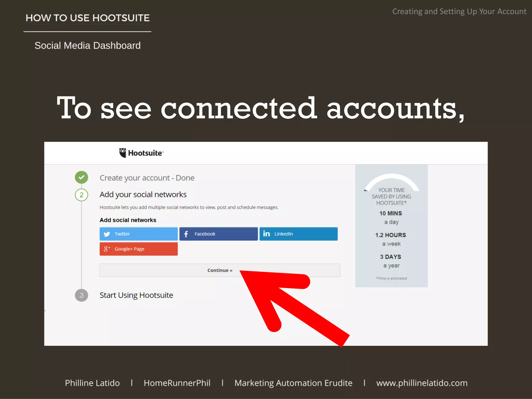
Task: Add a Twitter social network
Action: pos(139,234)
